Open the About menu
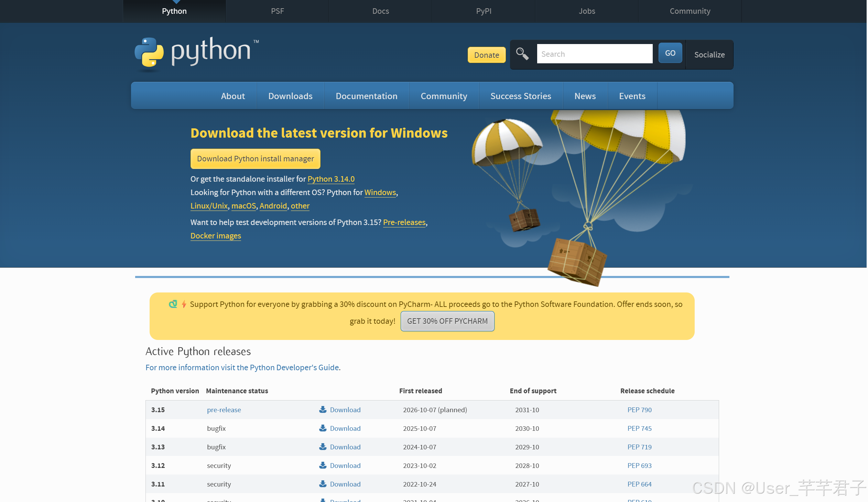This screenshot has height=502, width=868. coord(233,96)
